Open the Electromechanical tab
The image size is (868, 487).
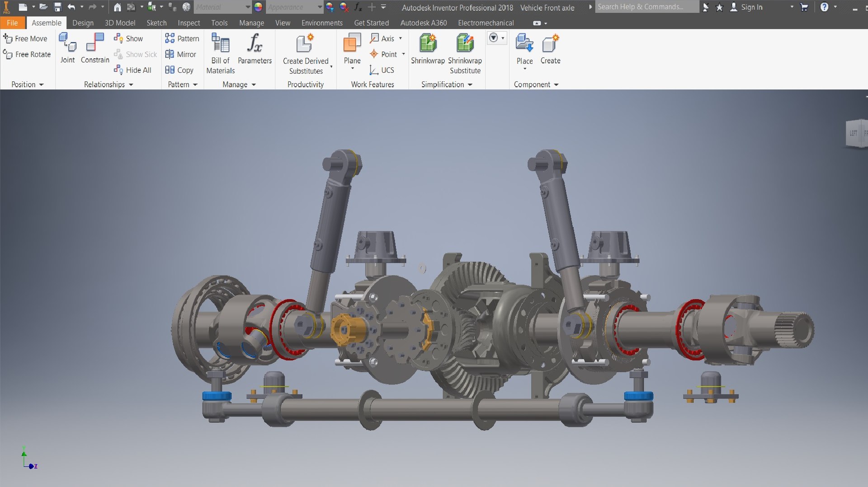[x=486, y=23]
